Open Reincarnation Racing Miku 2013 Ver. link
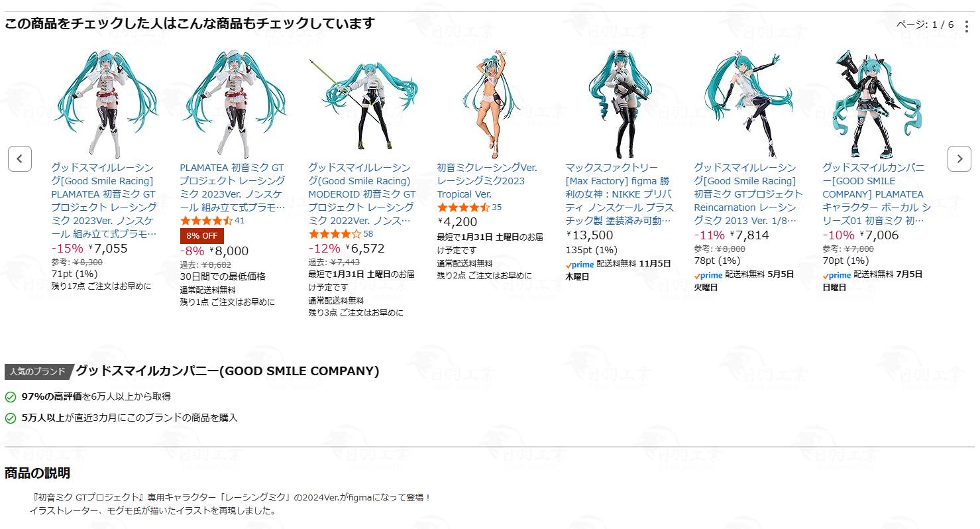The image size is (980, 529). [x=748, y=194]
